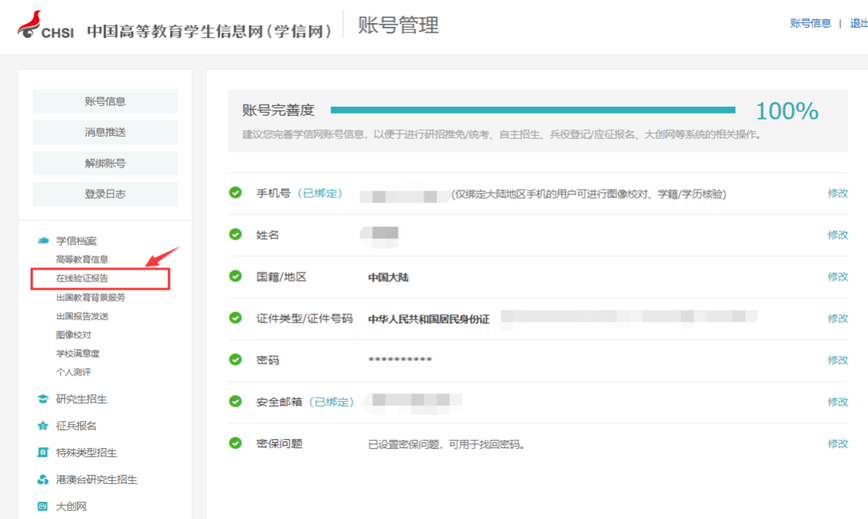Screen dimensions: 868x519
Task: Click 修改 link for 密保问题 row
Action: pos(838,444)
